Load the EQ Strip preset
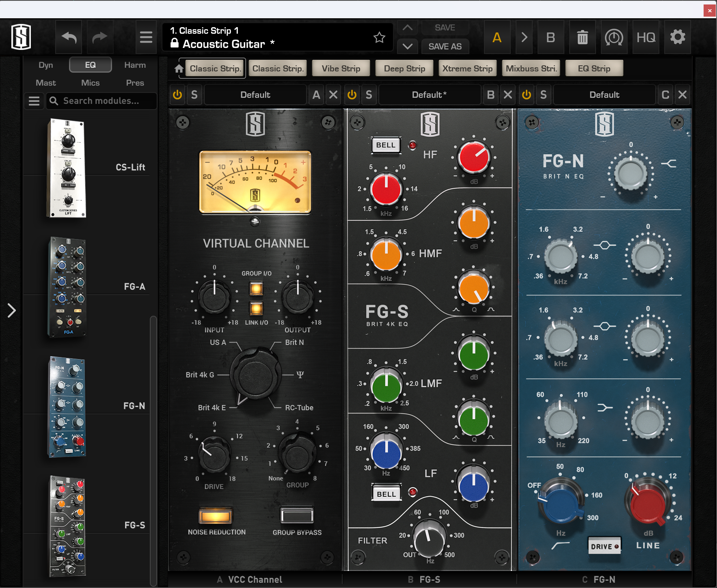 pyautogui.click(x=594, y=69)
